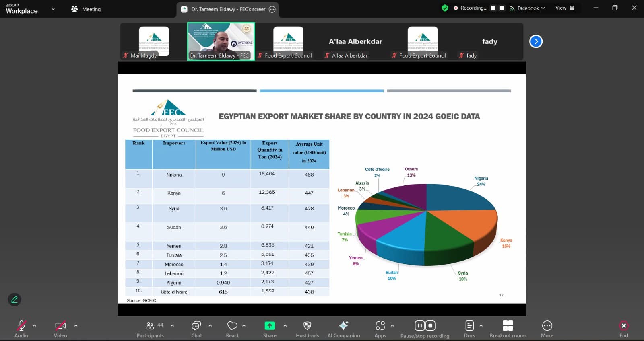
Task: Pause the recording in the top bar
Action: (493, 8)
